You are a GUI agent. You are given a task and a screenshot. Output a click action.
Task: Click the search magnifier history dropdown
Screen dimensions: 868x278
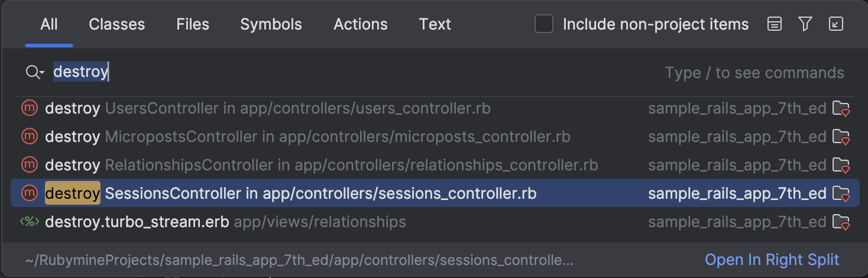[x=35, y=73]
